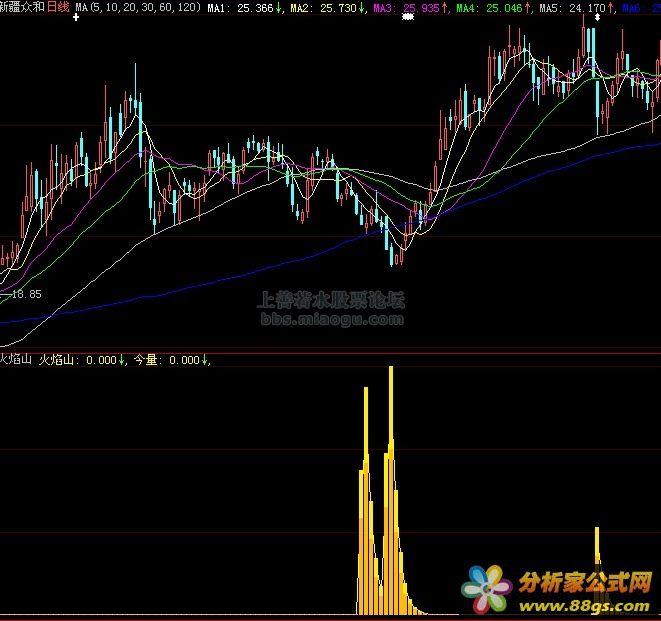
Task: Click the 18.85 low price label
Action: click(x=27, y=294)
